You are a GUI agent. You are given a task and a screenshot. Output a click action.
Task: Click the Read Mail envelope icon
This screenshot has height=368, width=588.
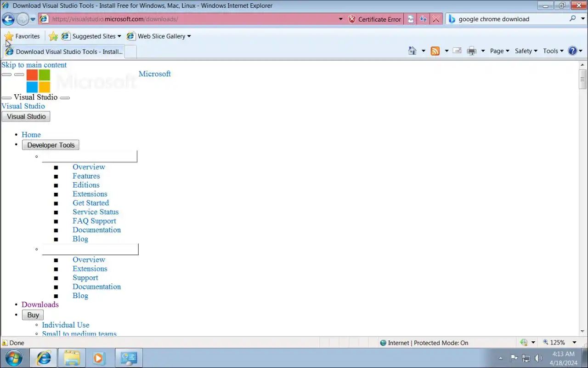pos(457,51)
